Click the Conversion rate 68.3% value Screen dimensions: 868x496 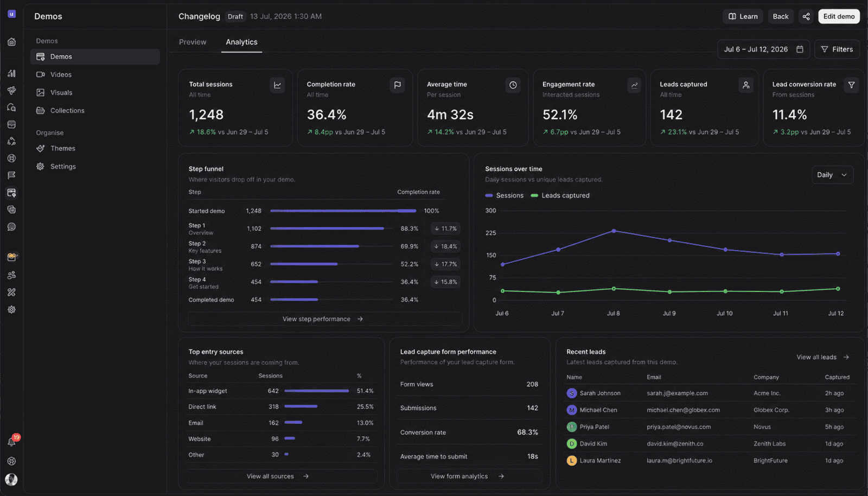pyautogui.click(x=527, y=433)
